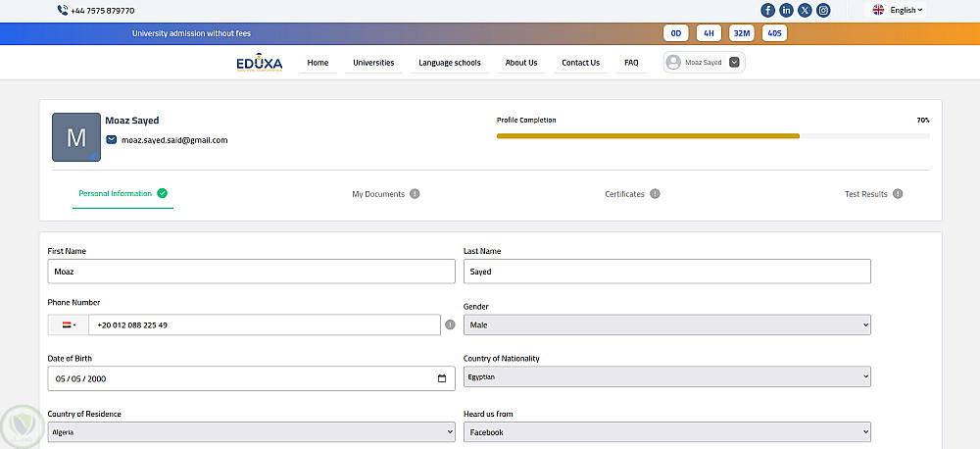Screen dimensions: 980x449
Task: Open the Country of Nationality dropdown
Action: point(666,376)
